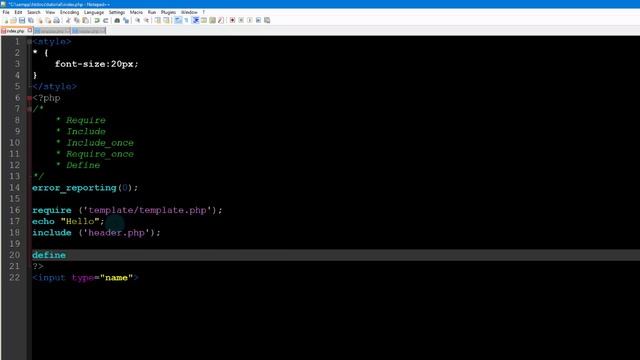Click the Save All toolbar icon

click(x=31, y=20)
